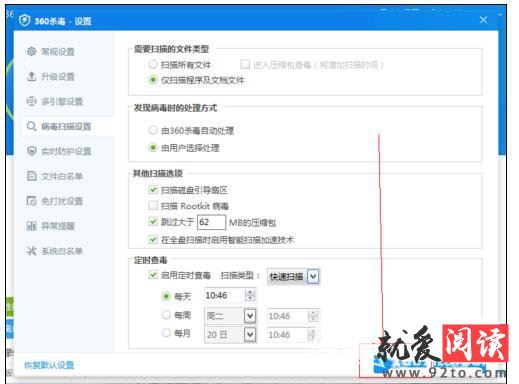The width and height of the screenshot is (519, 384).
Task: Click the 其他扫描选项 heading
Action: pos(158,173)
